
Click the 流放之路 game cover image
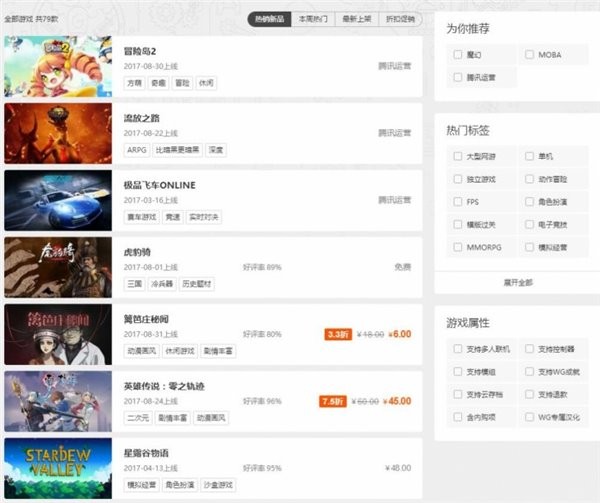point(58,133)
